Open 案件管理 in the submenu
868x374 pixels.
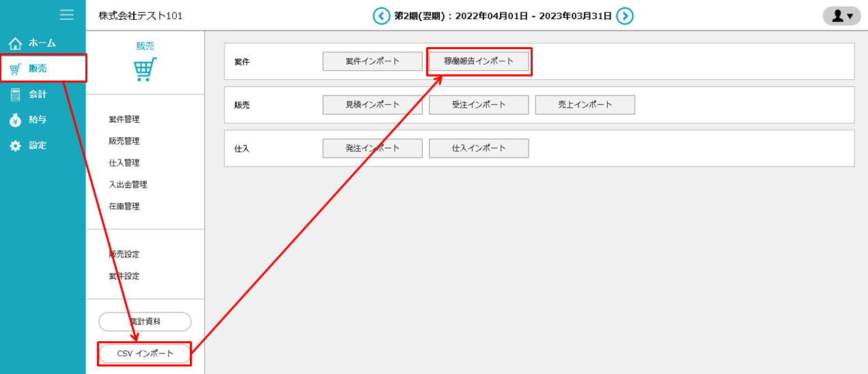[x=124, y=119]
